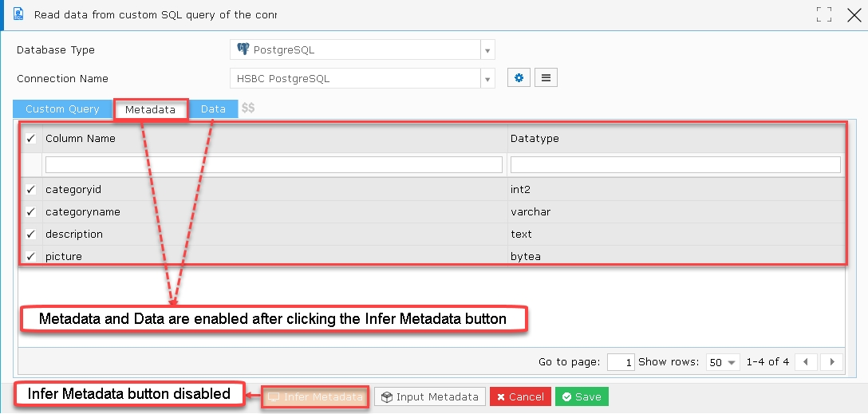Open the Connection Name dropdown
Viewport: 868px width, 414px height.
(487, 79)
